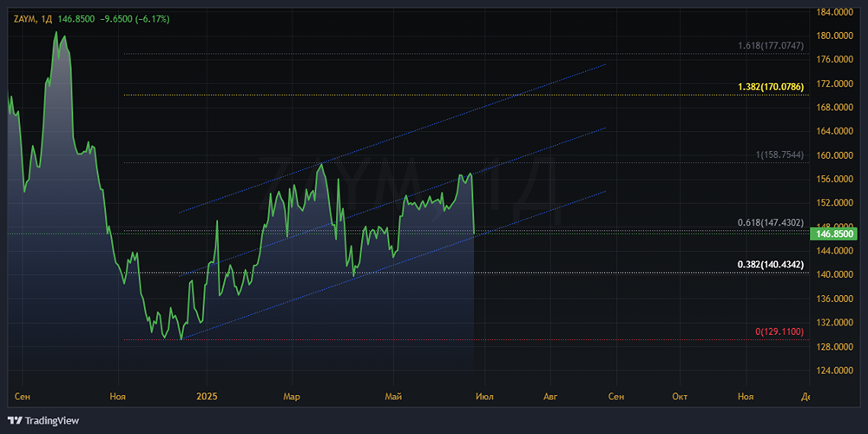Click the 0.618(147.4302) Fibonacci label
This screenshot has width=868, height=434.
(x=771, y=223)
